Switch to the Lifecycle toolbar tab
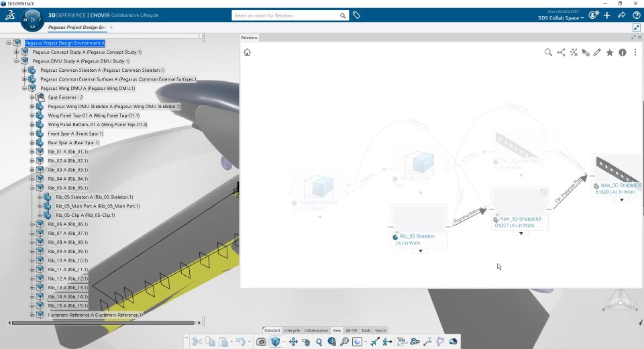Screen dimensions: 644x349 292,330
